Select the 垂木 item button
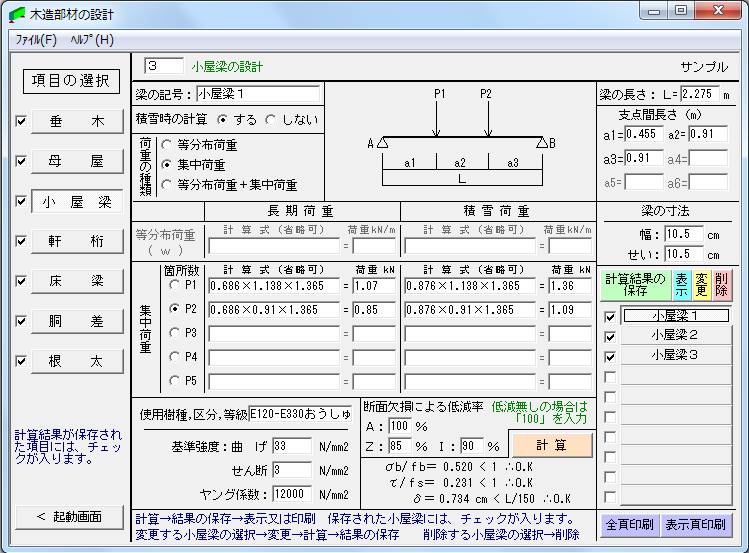The height and width of the screenshot is (553, 749). coord(75,122)
